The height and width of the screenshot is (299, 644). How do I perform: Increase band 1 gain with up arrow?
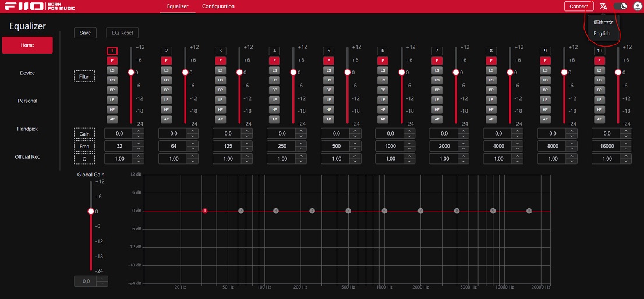139,131
